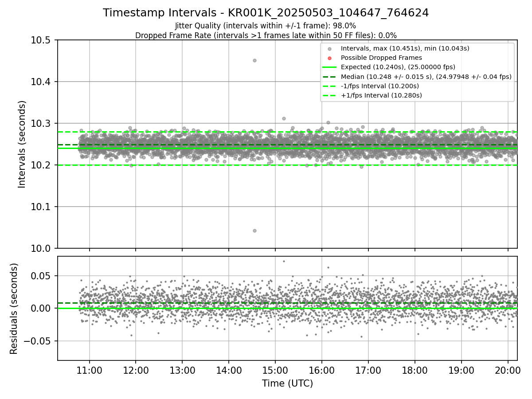Click the '20:00' time tick label
532x399 pixels.
(507, 370)
